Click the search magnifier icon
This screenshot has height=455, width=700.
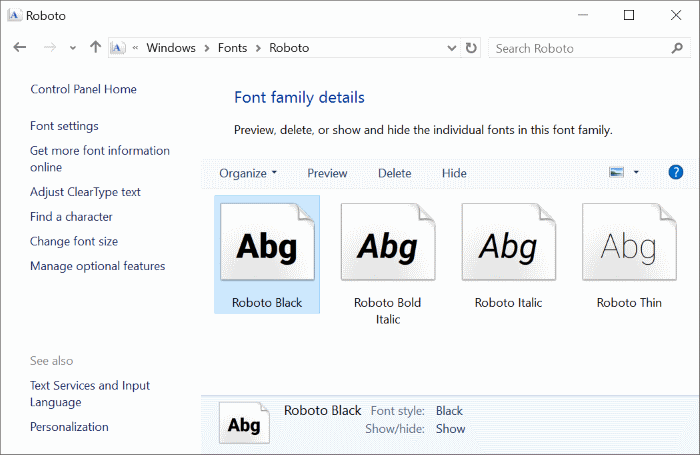677,48
